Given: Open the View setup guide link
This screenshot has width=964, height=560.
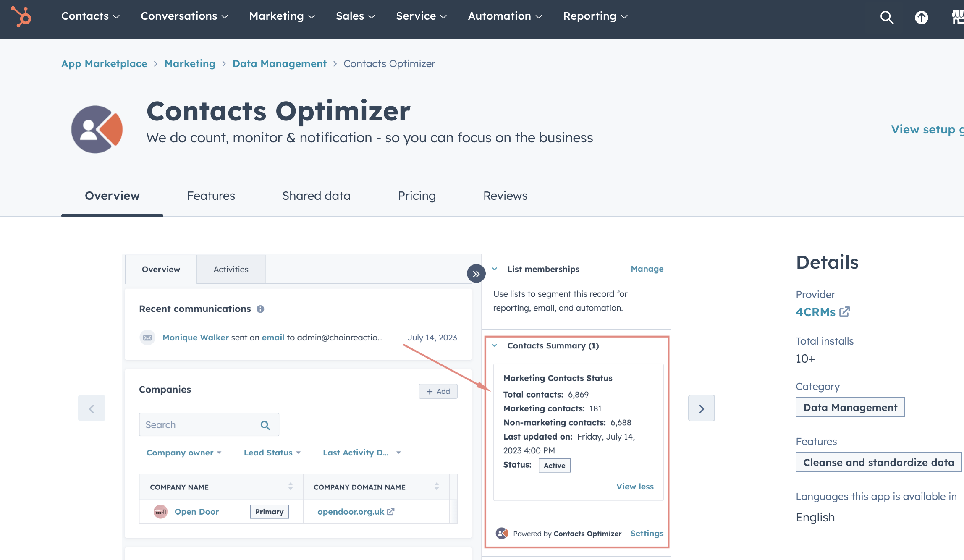Looking at the screenshot, I should pyautogui.click(x=927, y=129).
